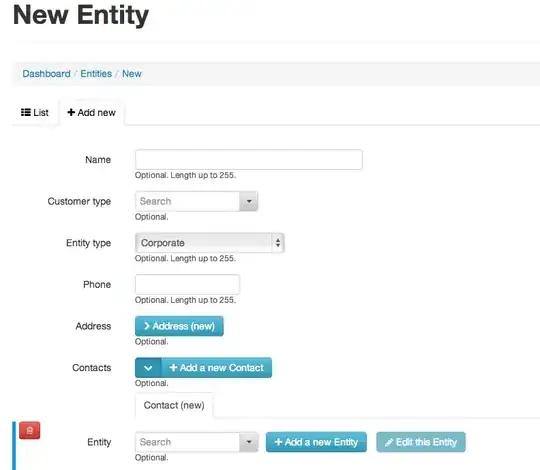Screen dimensions: 540x470
Task: Expand the Address (new) button
Action: [179, 326]
